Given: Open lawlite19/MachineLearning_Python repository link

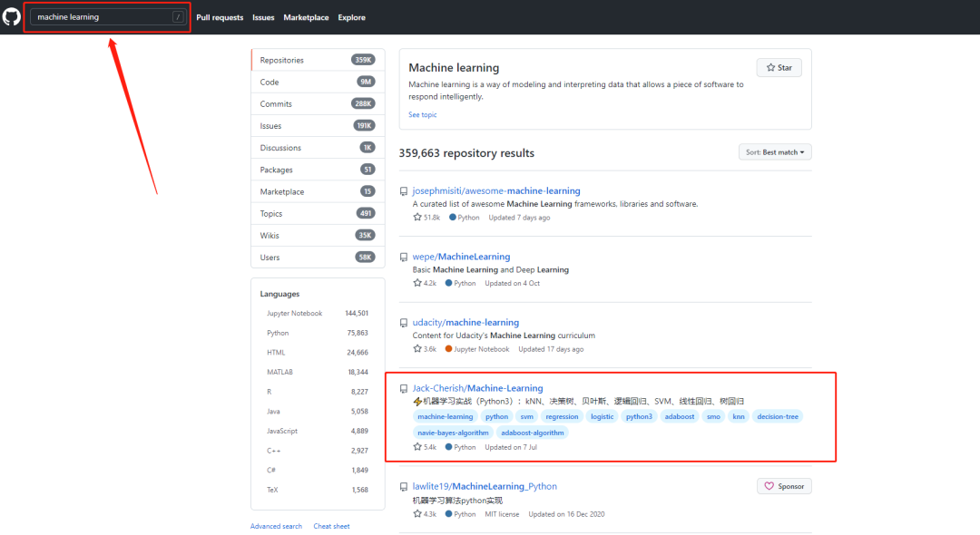Looking at the screenshot, I should pyautogui.click(x=485, y=486).
